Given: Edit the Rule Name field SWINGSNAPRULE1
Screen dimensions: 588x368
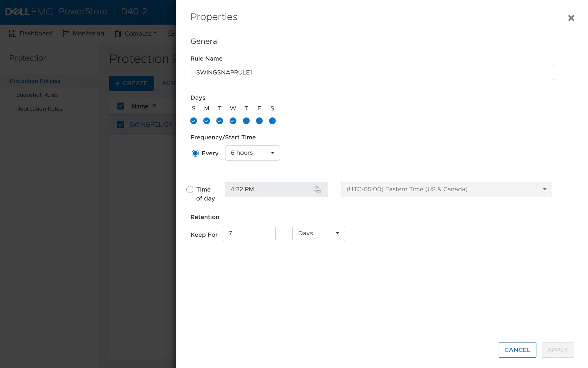Looking at the screenshot, I should (372, 72).
